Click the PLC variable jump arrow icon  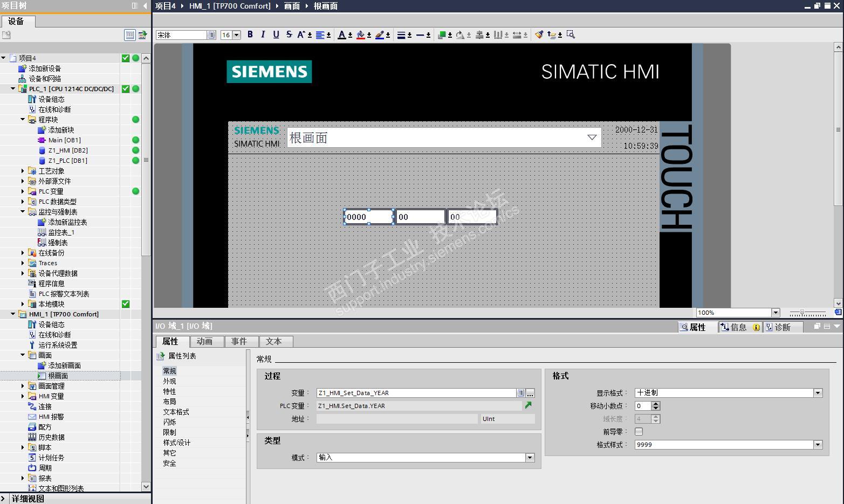(x=529, y=405)
